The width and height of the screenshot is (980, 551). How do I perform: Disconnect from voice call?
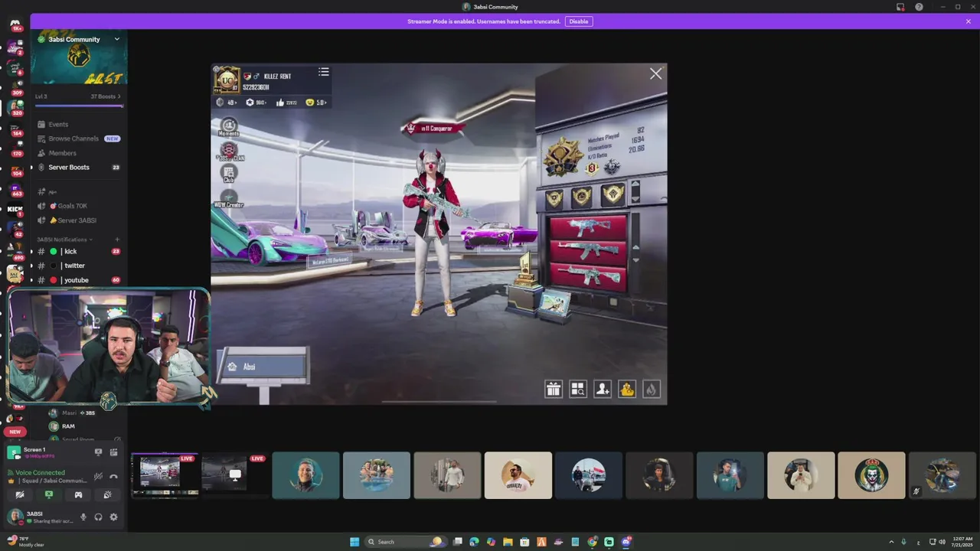pos(113,476)
